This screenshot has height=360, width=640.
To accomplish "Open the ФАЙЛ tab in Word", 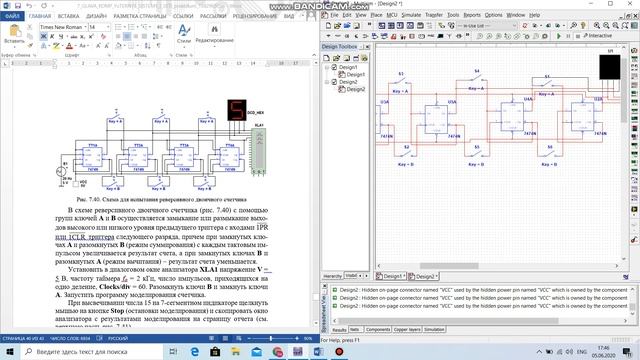I will pyautogui.click(x=12, y=16).
